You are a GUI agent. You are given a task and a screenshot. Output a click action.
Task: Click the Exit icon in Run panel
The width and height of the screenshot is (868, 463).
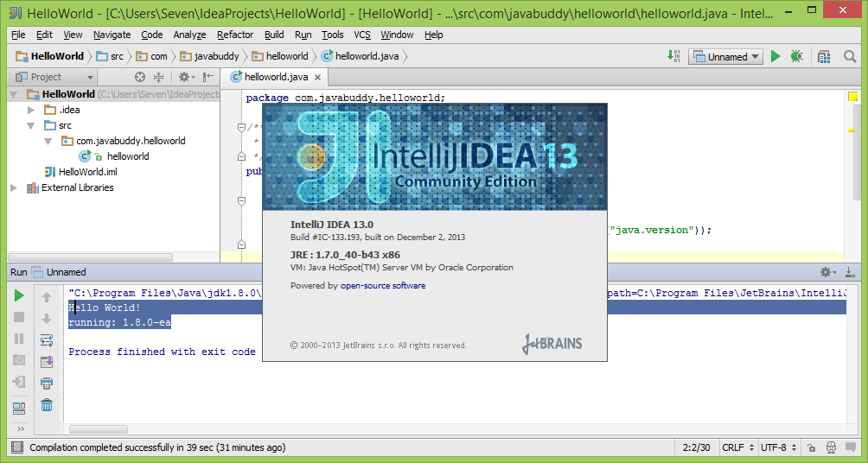pyautogui.click(x=19, y=382)
